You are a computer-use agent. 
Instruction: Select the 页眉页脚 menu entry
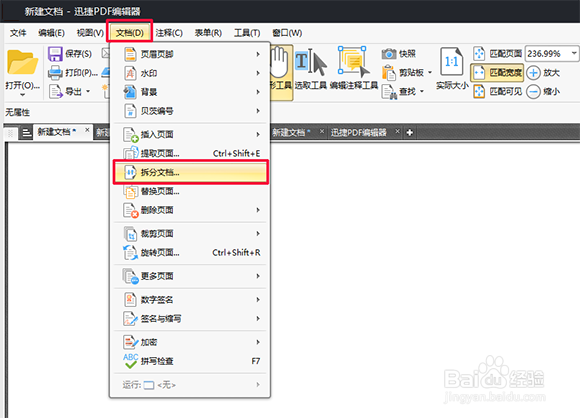coord(191,54)
